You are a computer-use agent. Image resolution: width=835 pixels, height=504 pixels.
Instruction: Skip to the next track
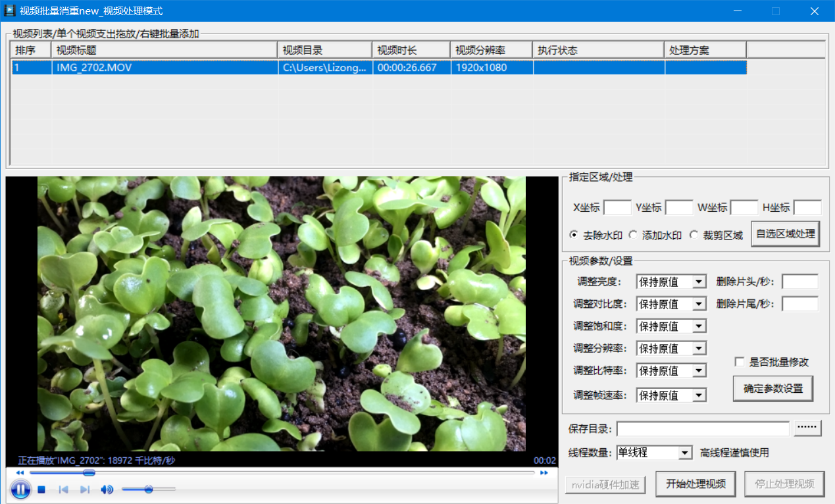(x=85, y=490)
